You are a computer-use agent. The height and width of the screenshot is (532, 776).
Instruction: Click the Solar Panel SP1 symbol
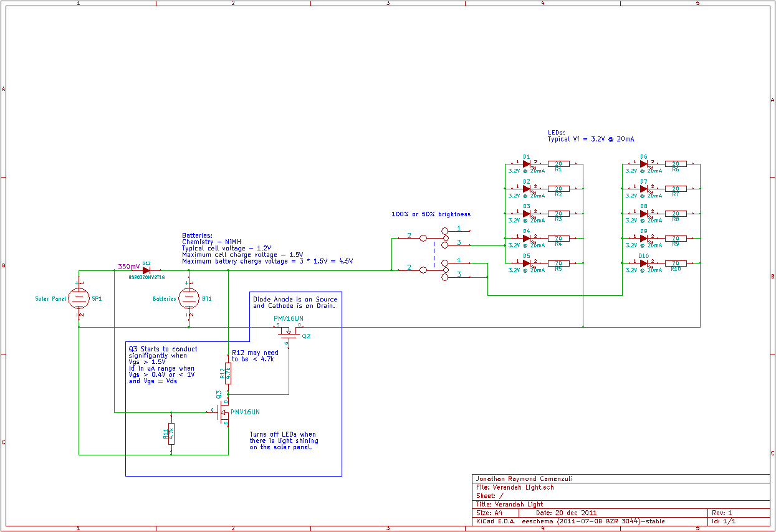pyautogui.click(x=79, y=299)
